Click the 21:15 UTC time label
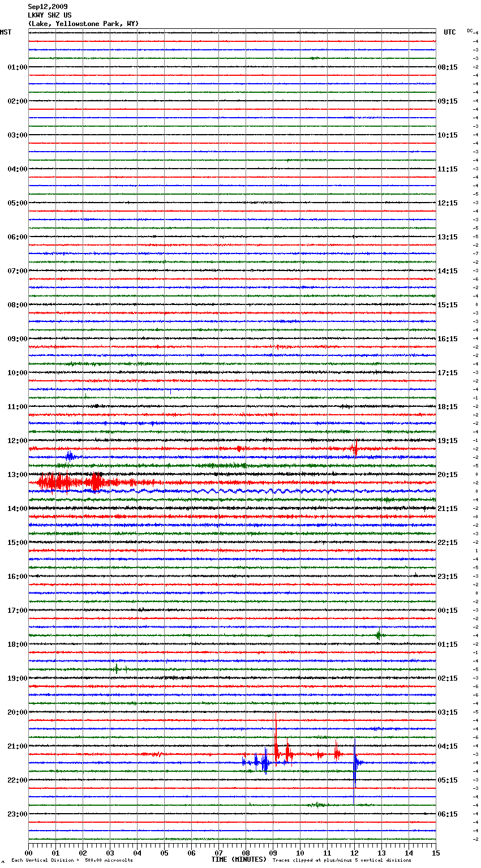The width and height of the screenshot is (481, 868). (448, 509)
